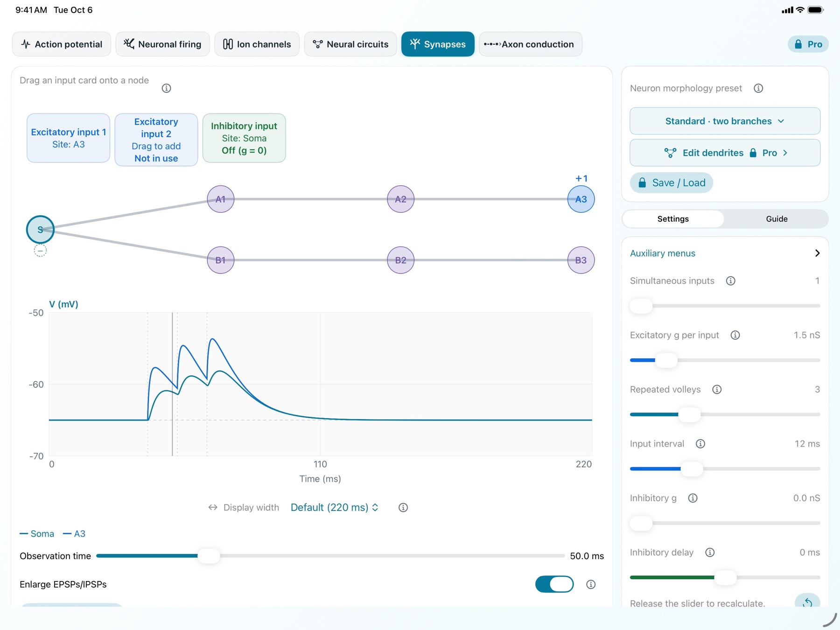This screenshot has width=840, height=630.
Task: Click the Save / Load button
Action: click(672, 182)
